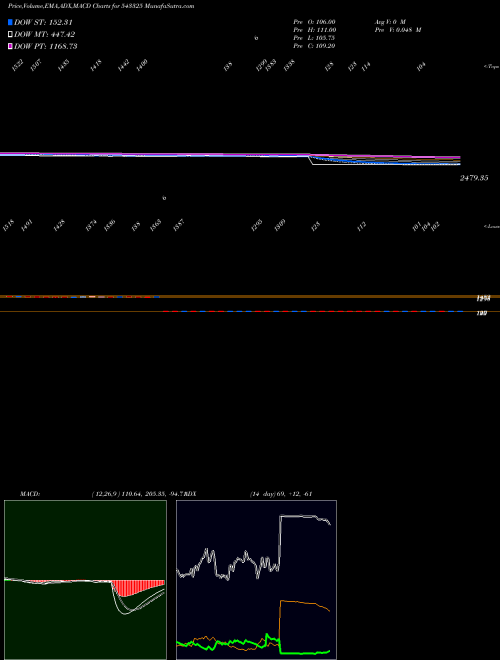The height and width of the screenshot is (660, 500).
Task: Click the 1418 top label
Action: coord(96,65)
